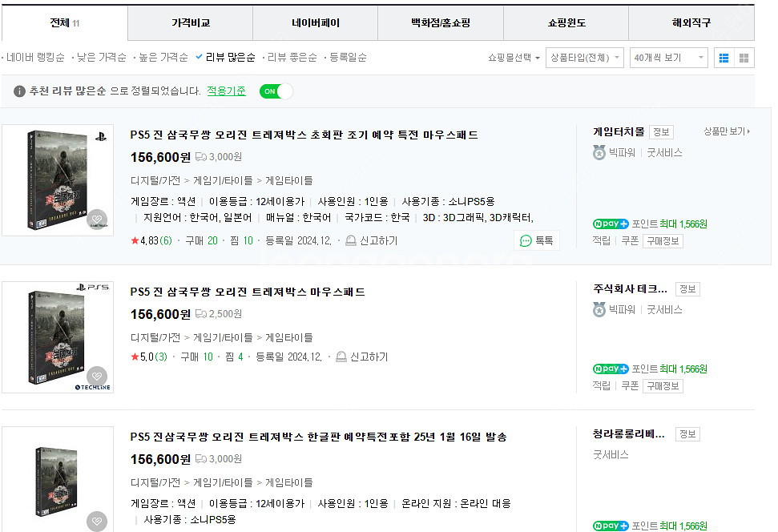Screen dimensions: 778x532
Task: Click 빅파워 medal icon under 주식회사 테크
Action: (x=599, y=310)
